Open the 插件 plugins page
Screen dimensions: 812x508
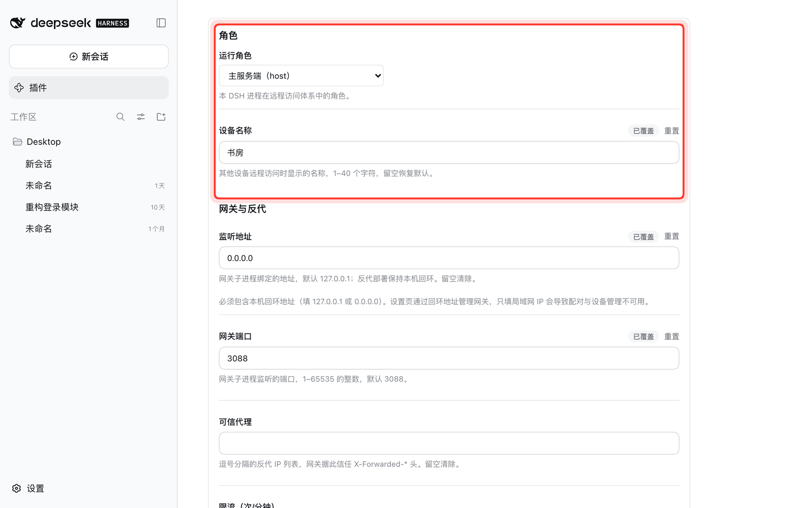coord(89,88)
